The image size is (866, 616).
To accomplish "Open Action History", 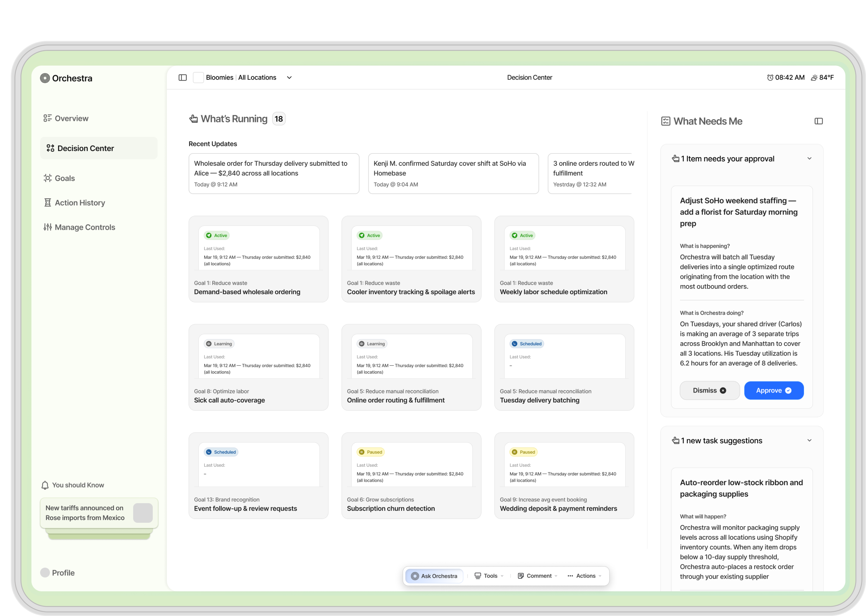I will coord(74,203).
